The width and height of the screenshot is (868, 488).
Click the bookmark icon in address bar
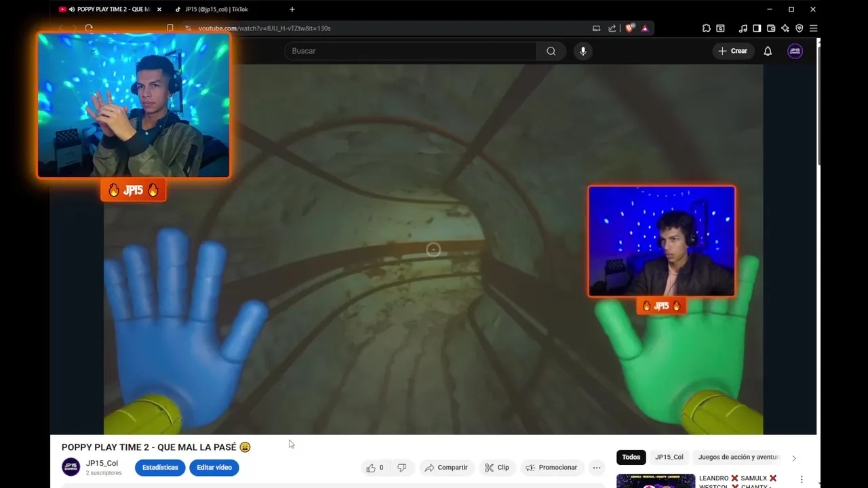(170, 28)
